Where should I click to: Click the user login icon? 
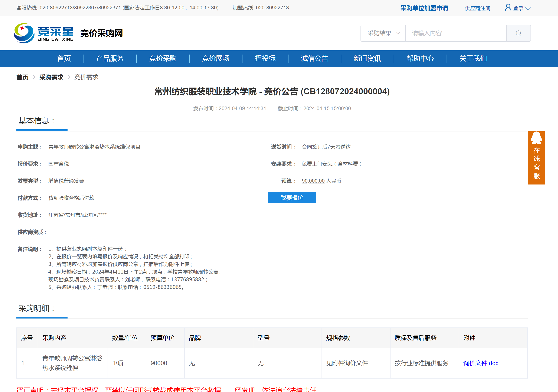508,8
